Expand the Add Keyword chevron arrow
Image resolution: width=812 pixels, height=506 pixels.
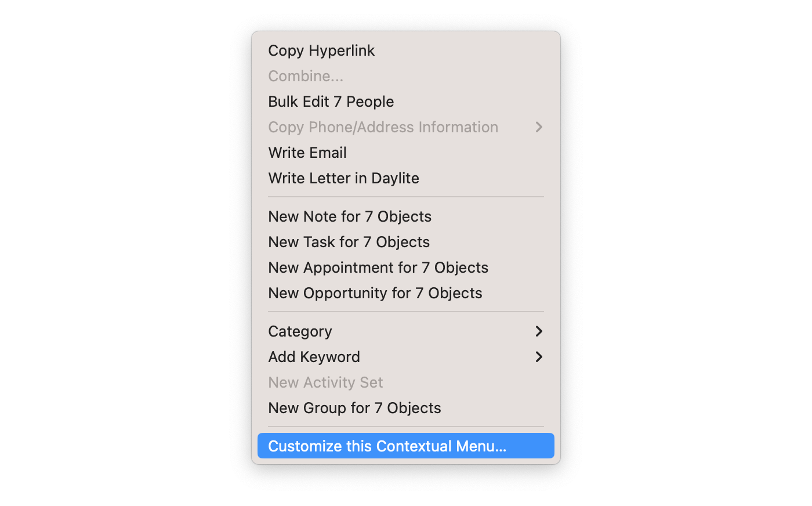(x=539, y=357)
